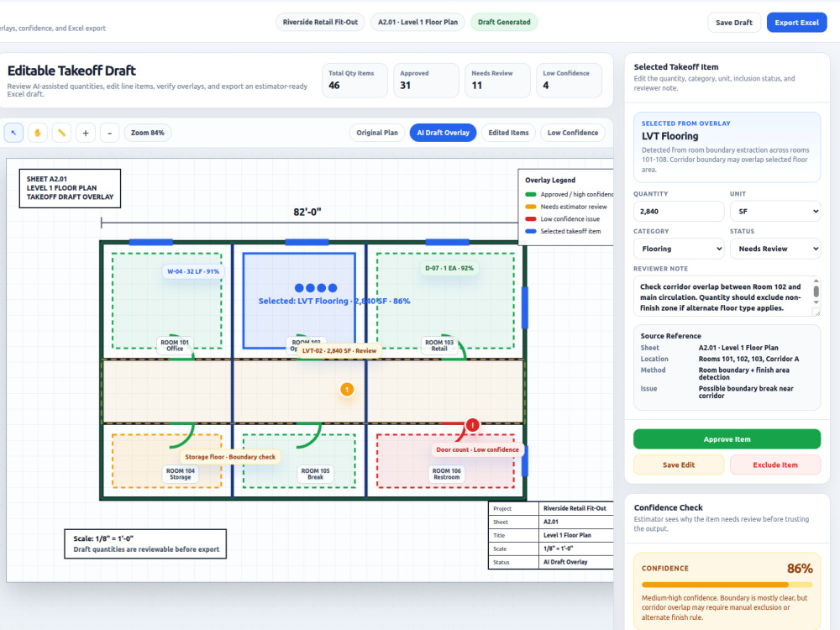Viewport: 840px width, 630px height.
Task: Select the LVT-02 2,840 SF Review tag
Action: click(x=339, y=351)
